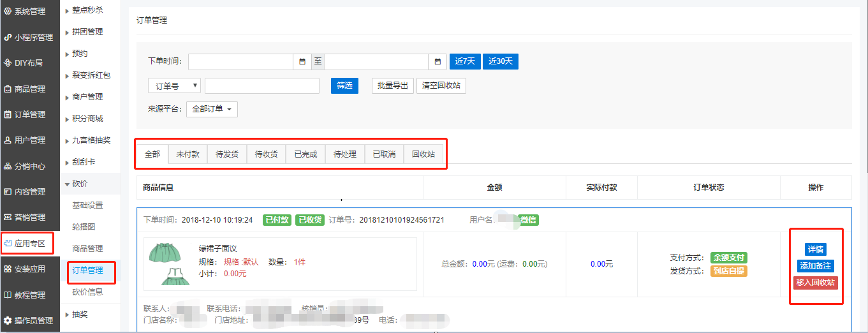Open DIY布局 in the left sidebar

click(30, 63)
